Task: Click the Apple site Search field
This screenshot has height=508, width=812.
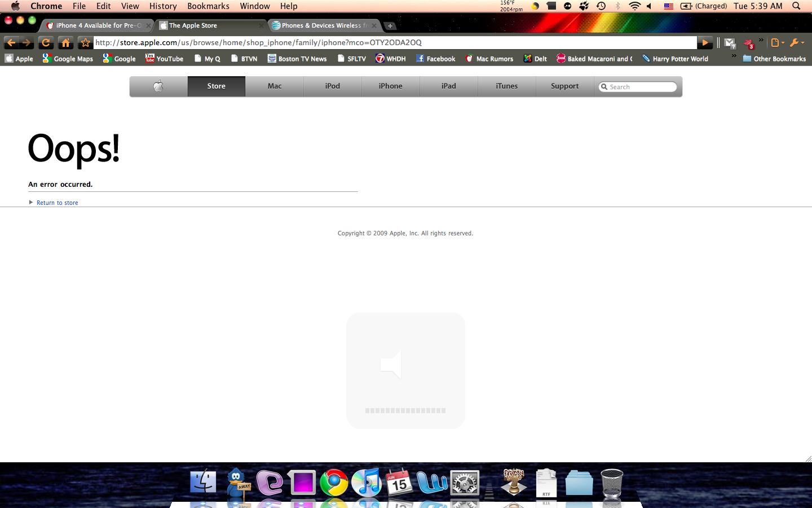Action: click(638, 87)
